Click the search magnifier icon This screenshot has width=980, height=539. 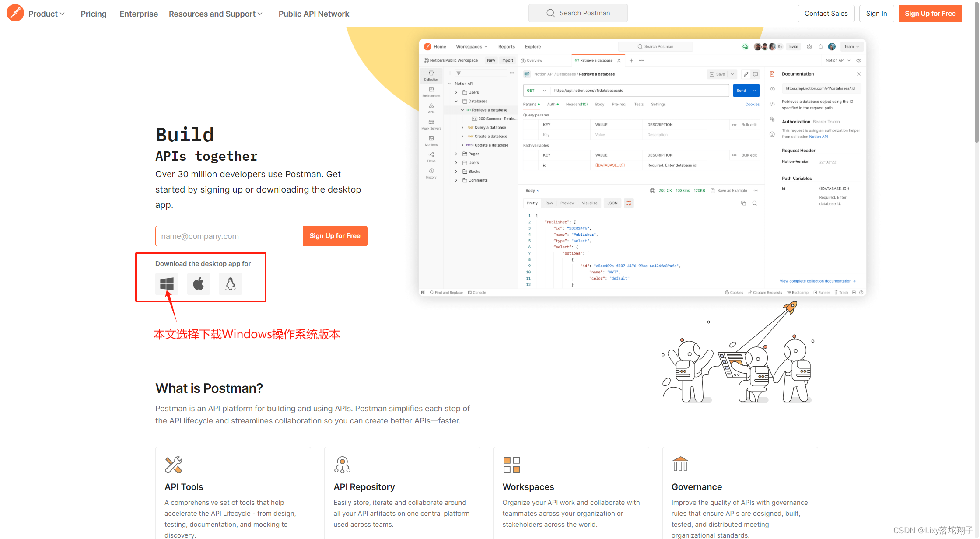tap(550, 13)
